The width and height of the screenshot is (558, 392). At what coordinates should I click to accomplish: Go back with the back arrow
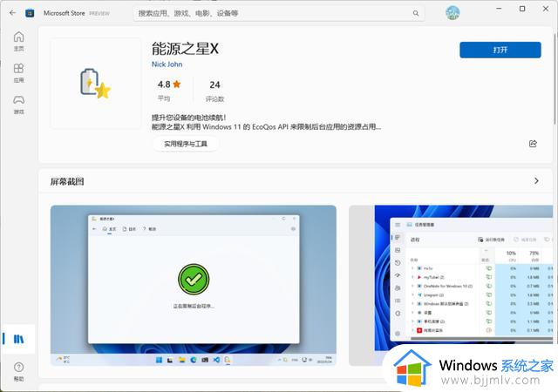[13, 13]
